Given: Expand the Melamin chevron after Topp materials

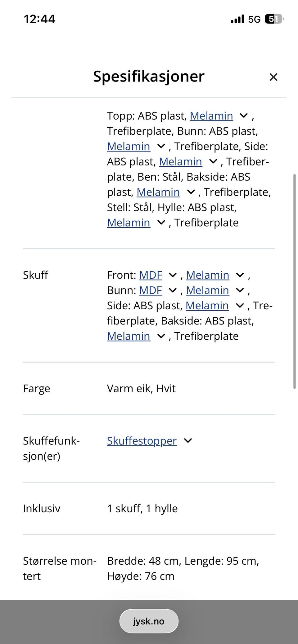Looking at the screenshot, I should pyautogui.click(x=244, y=116).
